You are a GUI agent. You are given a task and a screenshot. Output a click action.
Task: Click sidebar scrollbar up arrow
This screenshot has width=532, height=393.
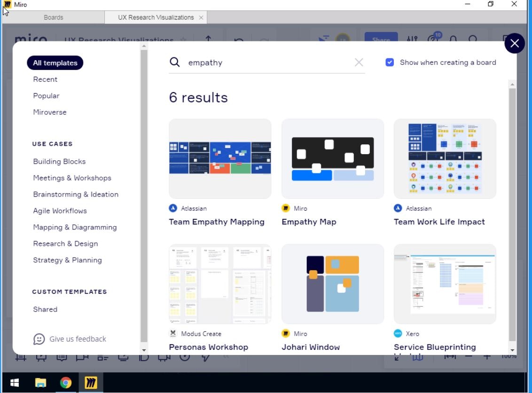pos(144,46)
